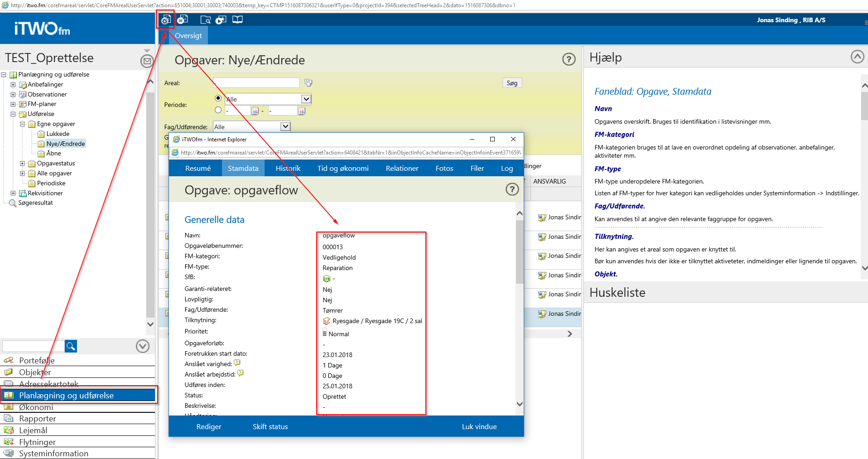Switch to the Historik tab

[288, 169]
